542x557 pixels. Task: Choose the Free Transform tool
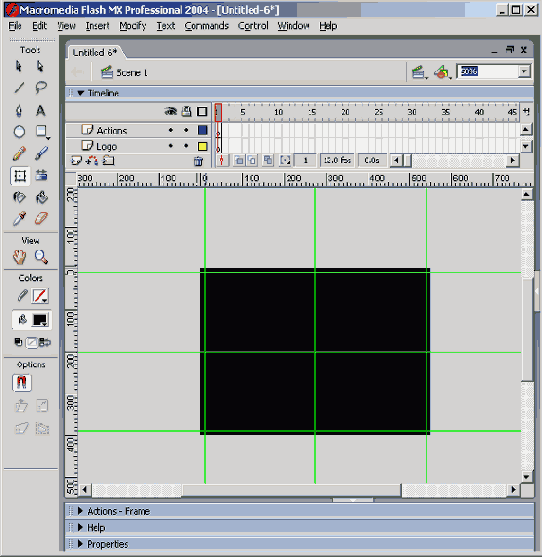coord(20,176)
